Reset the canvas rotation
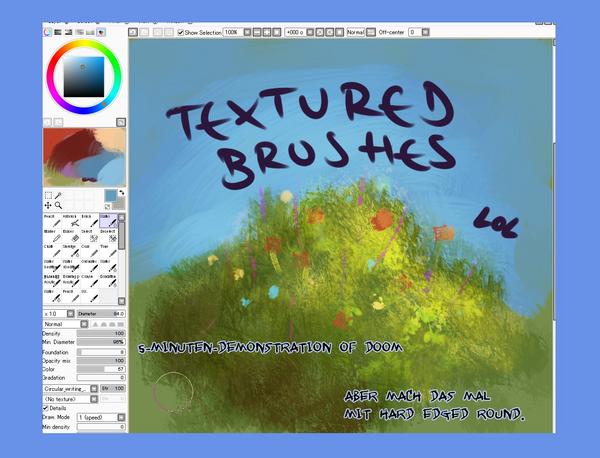 (x=339, y=33)
